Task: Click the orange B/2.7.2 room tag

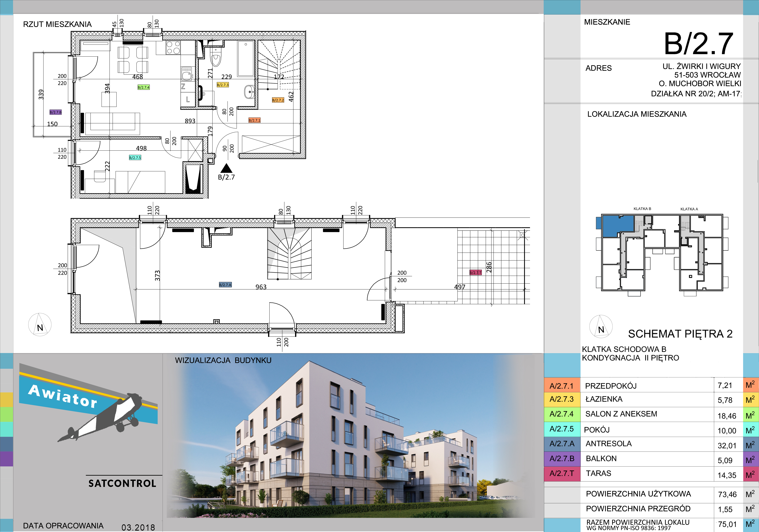Action: tap(278, 100)
